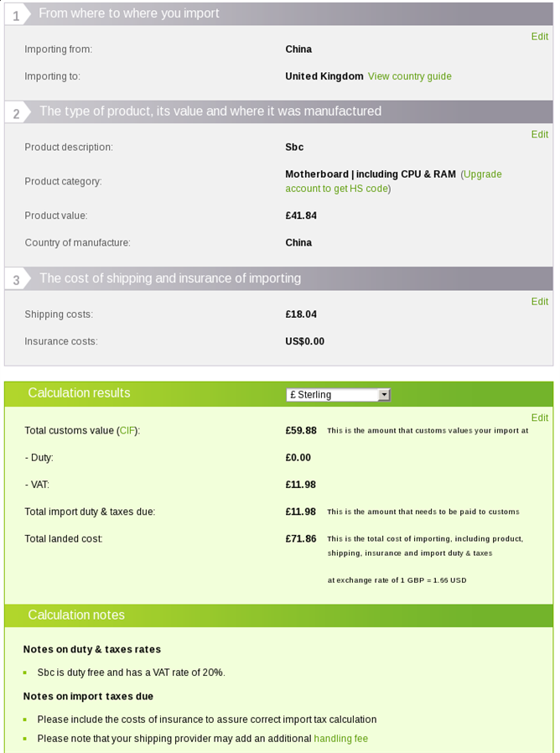560x753 pixels.
Task: Click the Calculation results header bar
Action: (x=79, y=393)
